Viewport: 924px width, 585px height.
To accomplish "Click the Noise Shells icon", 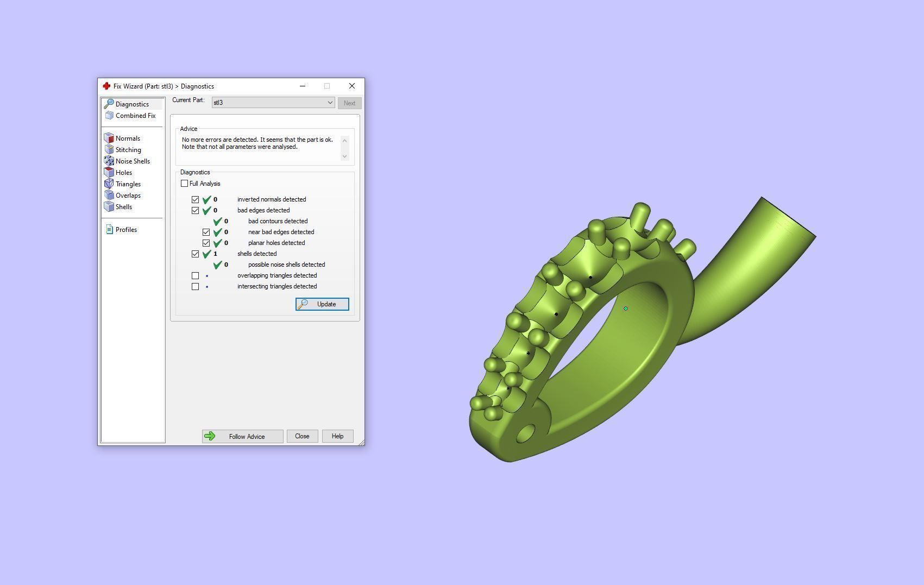I will tap(109, 161).
